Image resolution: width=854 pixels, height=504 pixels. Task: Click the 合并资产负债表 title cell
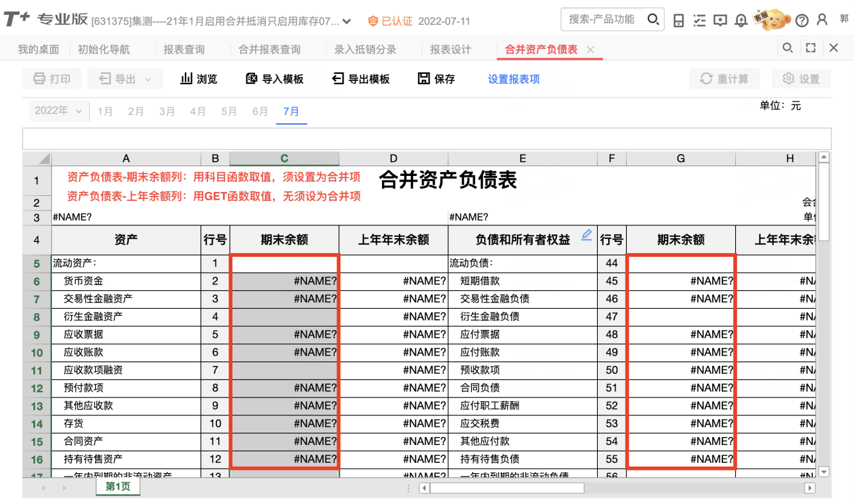(x=448, y=180)
